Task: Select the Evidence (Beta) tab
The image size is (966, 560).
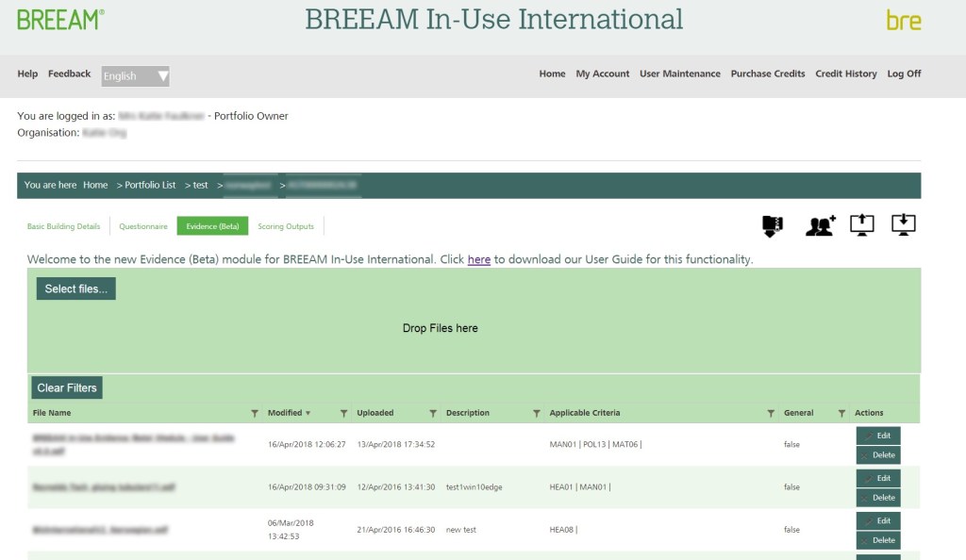Action: point(212,226)
